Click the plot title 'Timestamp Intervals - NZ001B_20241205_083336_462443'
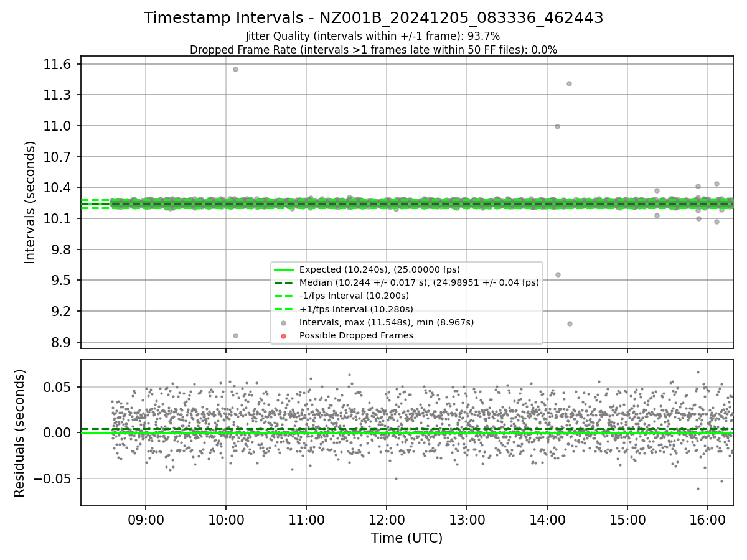 [x=374, y=18]
